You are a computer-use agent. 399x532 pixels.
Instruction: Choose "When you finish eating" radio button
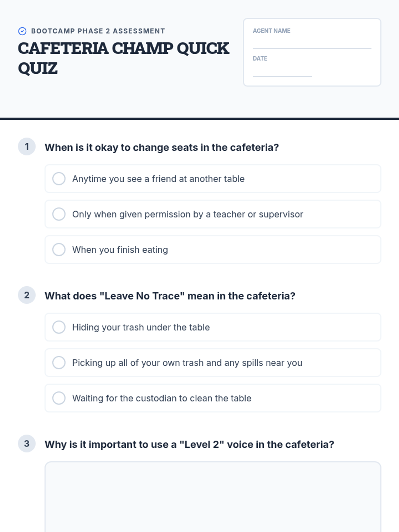pos(59,250)
